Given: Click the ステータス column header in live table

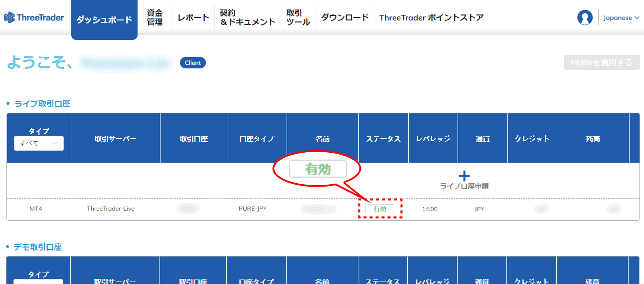Looking at the screenshot, I should [x=384, y=139].
